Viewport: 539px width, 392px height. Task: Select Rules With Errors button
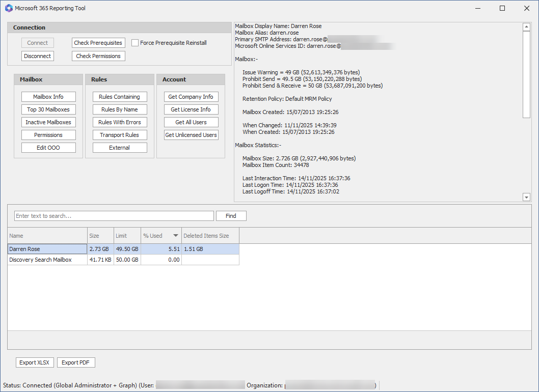point(120,122)
